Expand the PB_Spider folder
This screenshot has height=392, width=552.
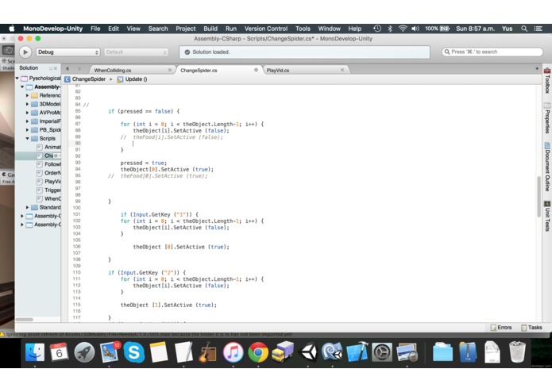(27, 129)
